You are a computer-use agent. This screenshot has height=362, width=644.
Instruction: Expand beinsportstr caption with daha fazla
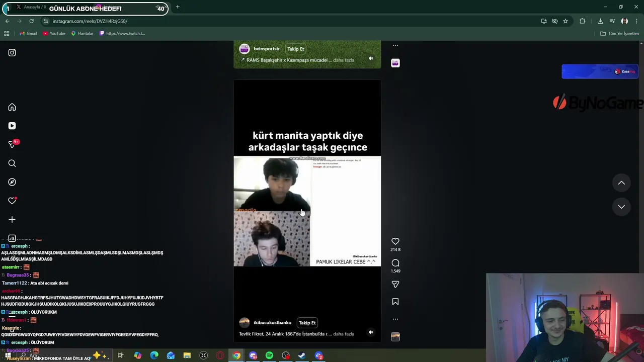[x=344, y=60]
